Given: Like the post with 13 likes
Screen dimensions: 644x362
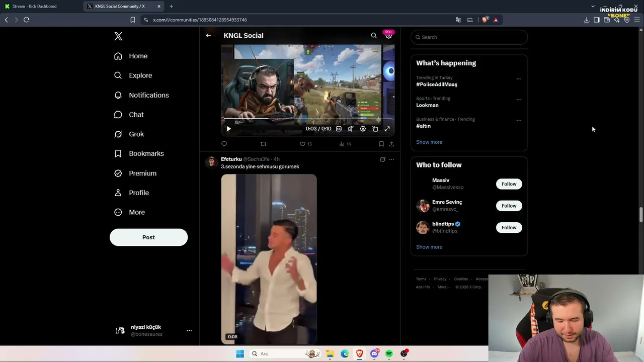Looking at the screenshot, I should point(305,144).
